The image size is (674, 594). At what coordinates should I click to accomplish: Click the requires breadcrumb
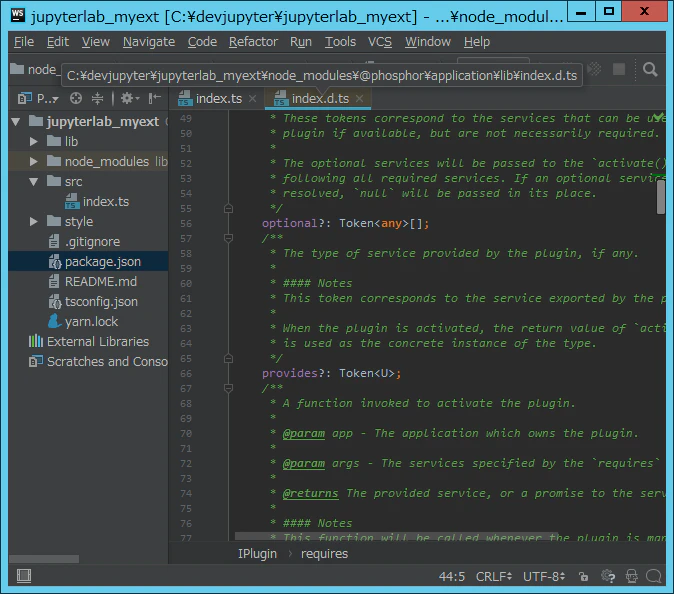coord(324,554)
